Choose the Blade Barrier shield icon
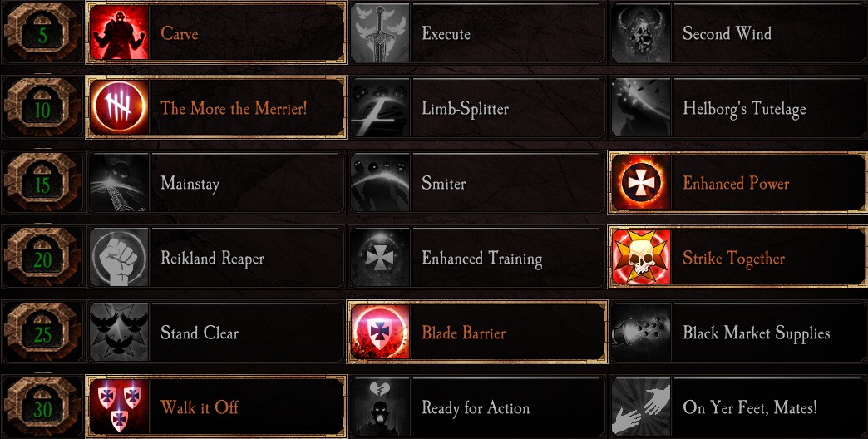The height and width of the screenshot is (439, 868). pyautogui.click(x=380, y=332)
